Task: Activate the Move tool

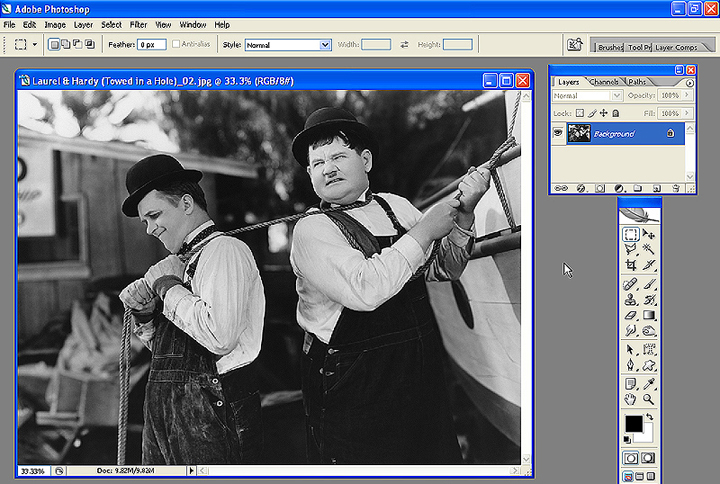Action: pyautogui.click(x=649, y=233)
